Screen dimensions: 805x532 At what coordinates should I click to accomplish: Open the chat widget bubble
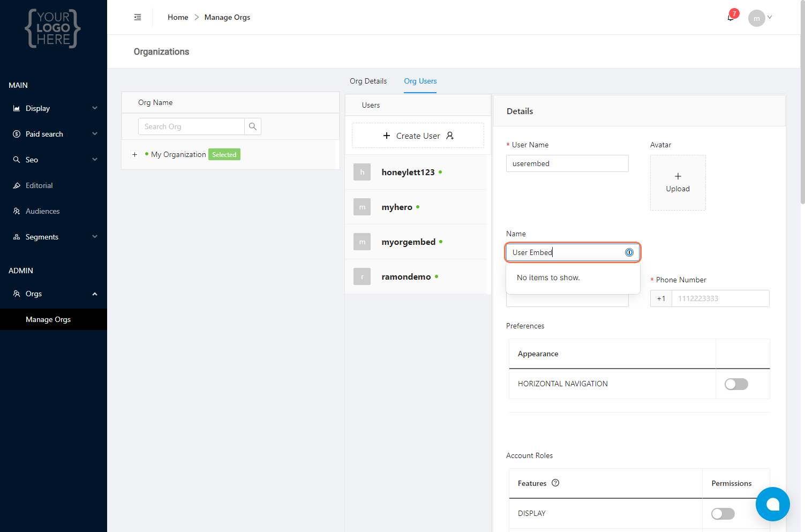click(x=772, y=504)
